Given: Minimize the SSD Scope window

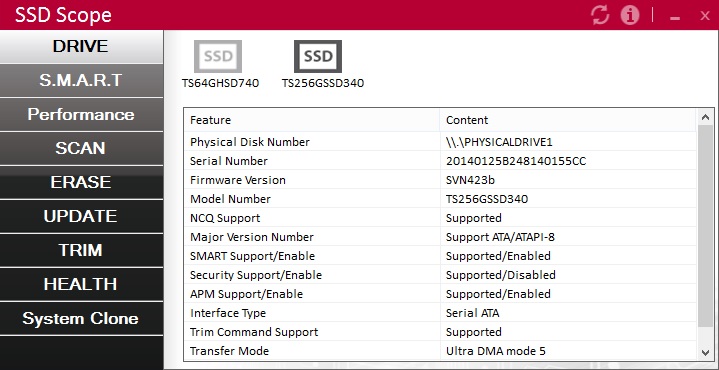Looking at the screenshot, I should (675, 17).
